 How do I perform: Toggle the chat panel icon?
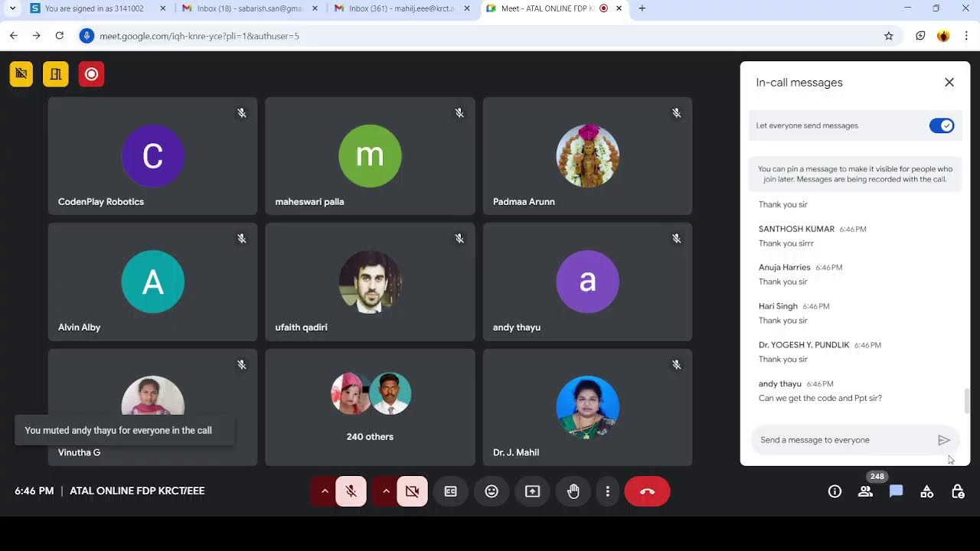[x=896, y=491]
